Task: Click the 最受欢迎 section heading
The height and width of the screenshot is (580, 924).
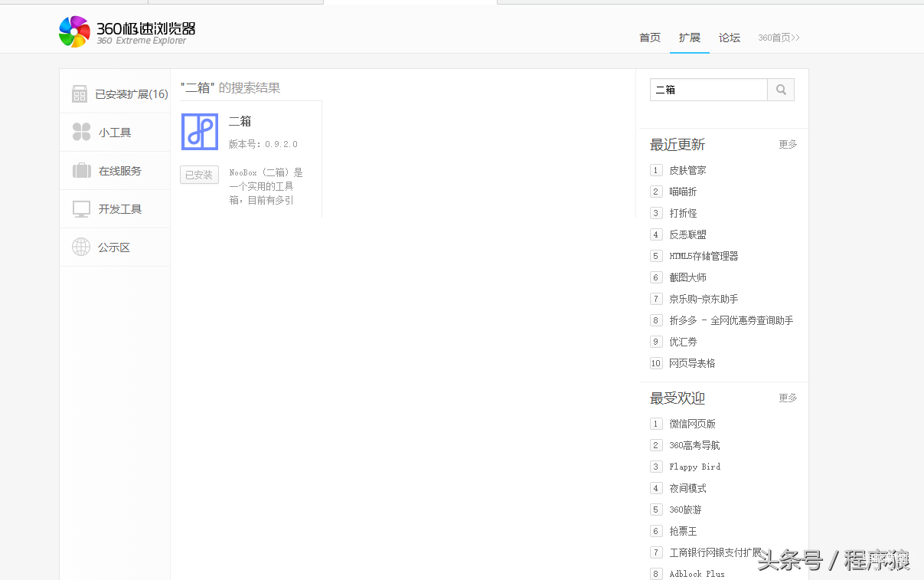Action: point(677,398)
